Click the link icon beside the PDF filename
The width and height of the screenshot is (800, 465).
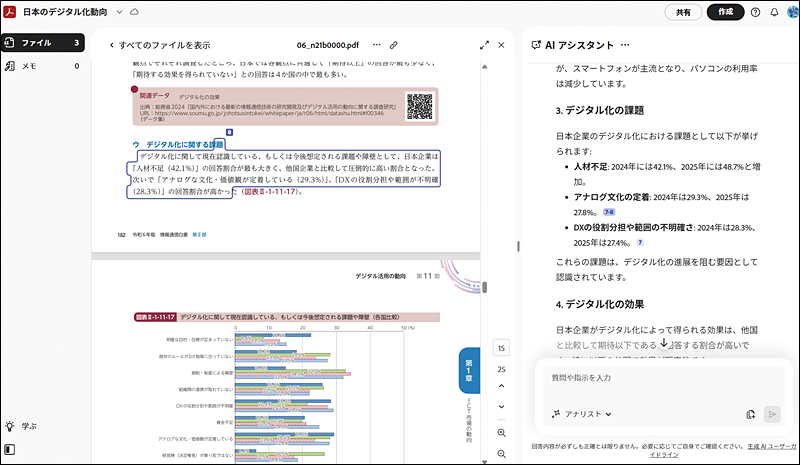click(395, 45)
